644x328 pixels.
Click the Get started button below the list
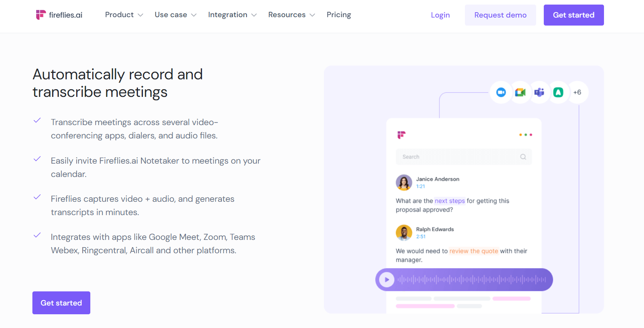61,303
